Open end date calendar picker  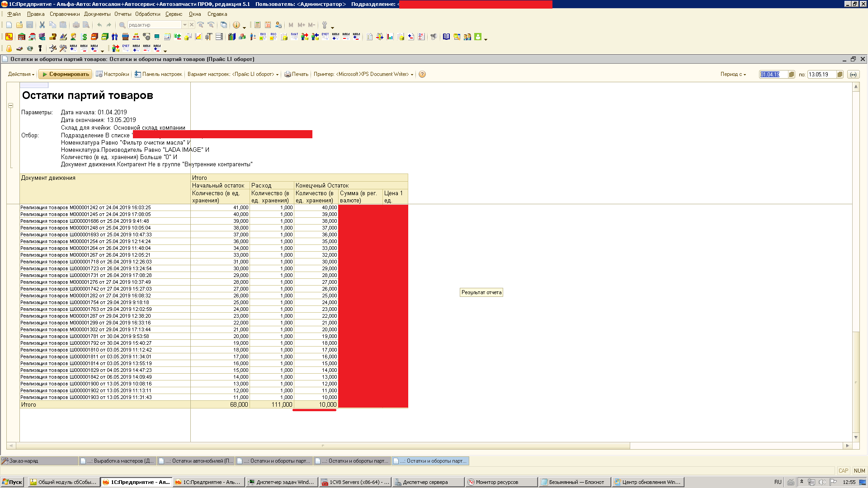pyautogui.click(x=840, y=74)
